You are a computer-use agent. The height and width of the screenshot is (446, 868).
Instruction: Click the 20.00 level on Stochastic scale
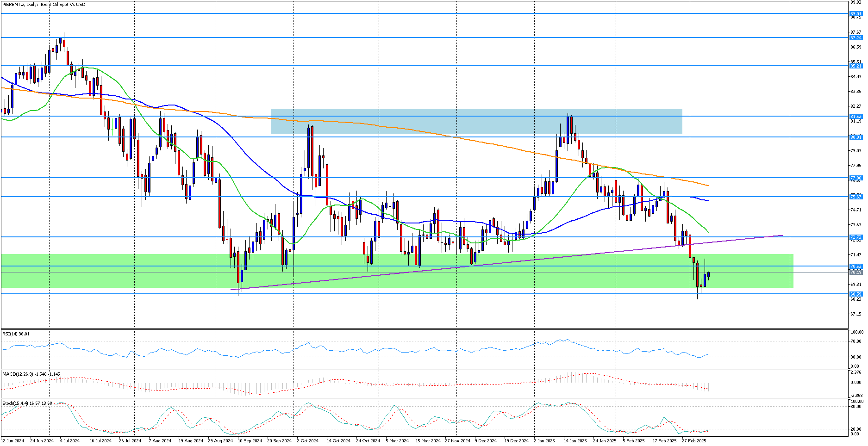click(856, 429)
